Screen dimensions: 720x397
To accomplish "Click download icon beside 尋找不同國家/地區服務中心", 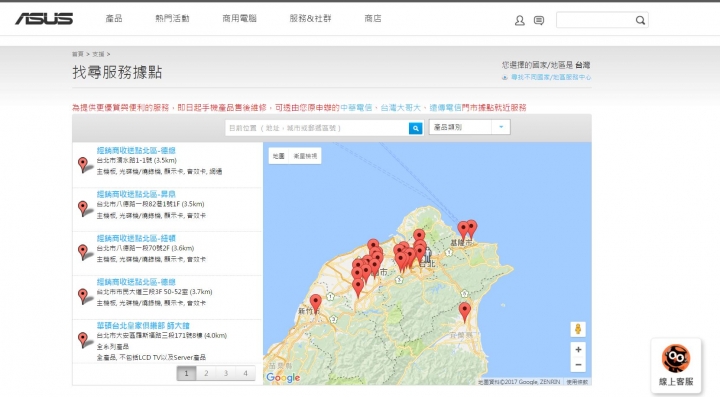I will (x=505, y=78).
